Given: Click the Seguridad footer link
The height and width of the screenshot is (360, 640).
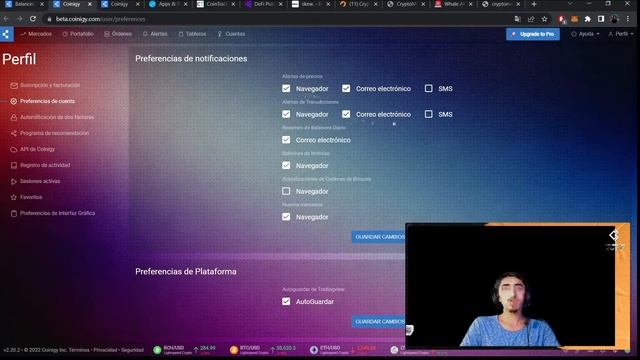Looking at the screenshot, I should (x=132, y=350).
